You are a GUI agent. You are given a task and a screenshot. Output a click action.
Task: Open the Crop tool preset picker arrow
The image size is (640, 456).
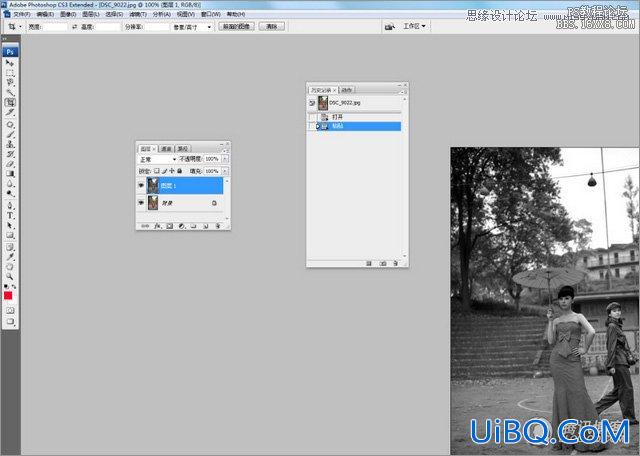click(20, 27)
